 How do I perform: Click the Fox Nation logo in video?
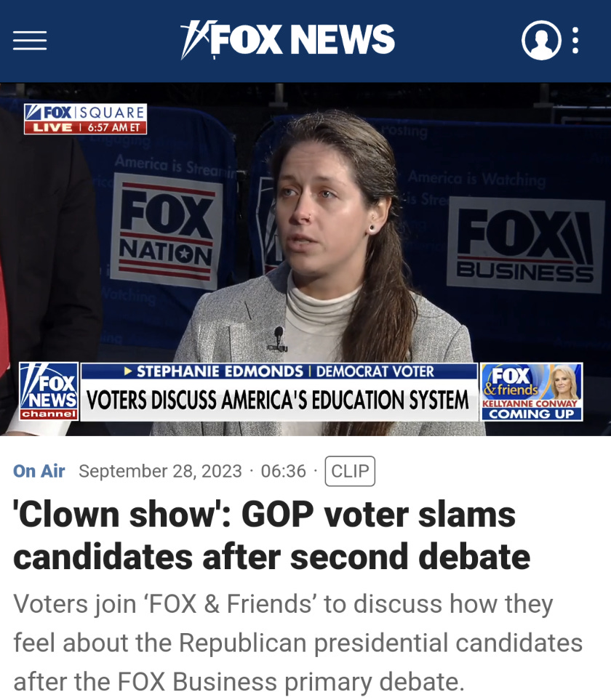166,231
